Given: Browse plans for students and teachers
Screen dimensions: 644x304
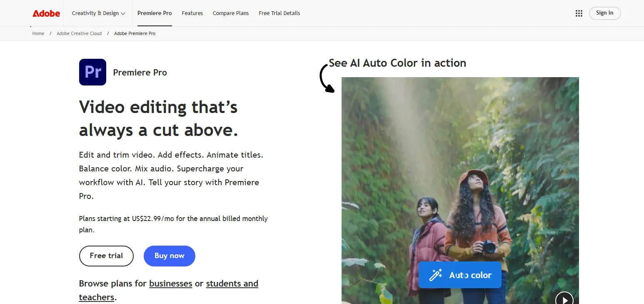Looking at the screenshot, I should [232, 283].
